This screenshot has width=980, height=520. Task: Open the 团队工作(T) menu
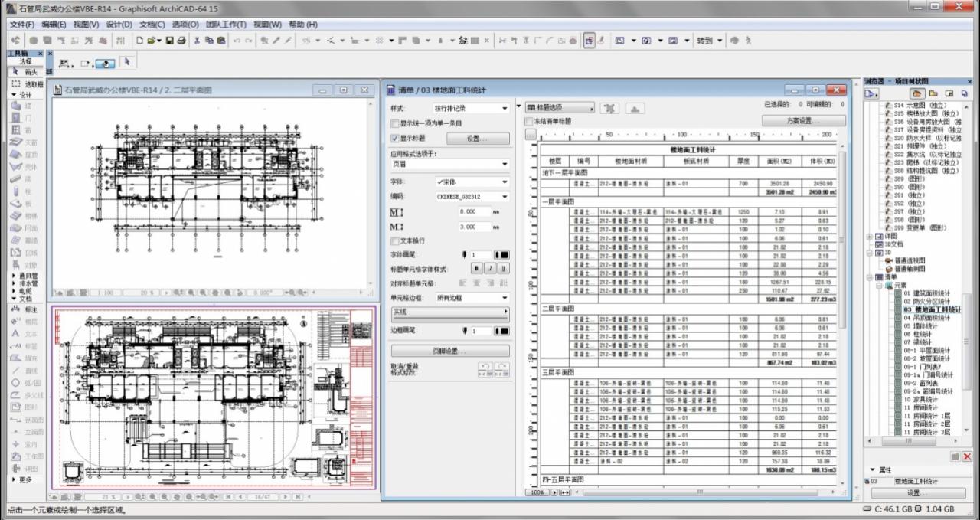click(226, 25)
